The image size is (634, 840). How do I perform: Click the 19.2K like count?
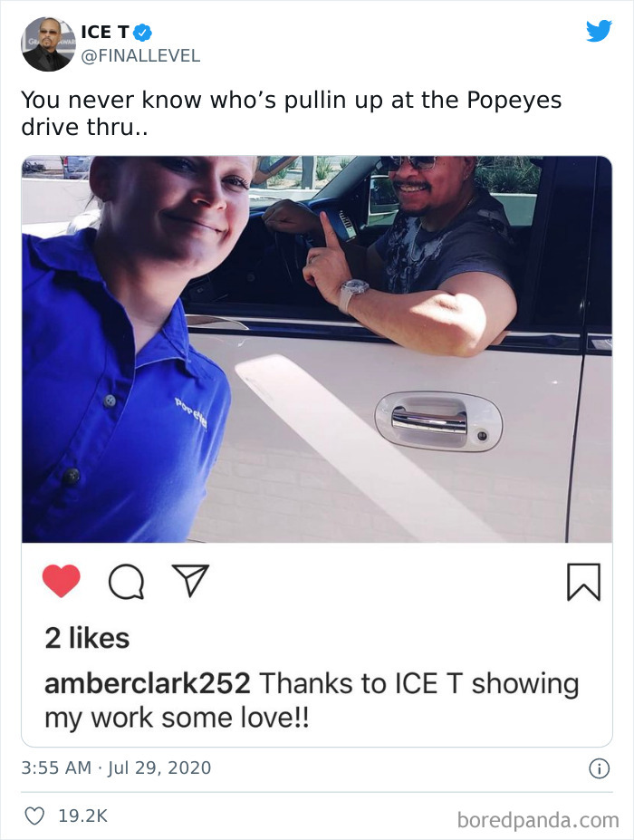(83, 816)
